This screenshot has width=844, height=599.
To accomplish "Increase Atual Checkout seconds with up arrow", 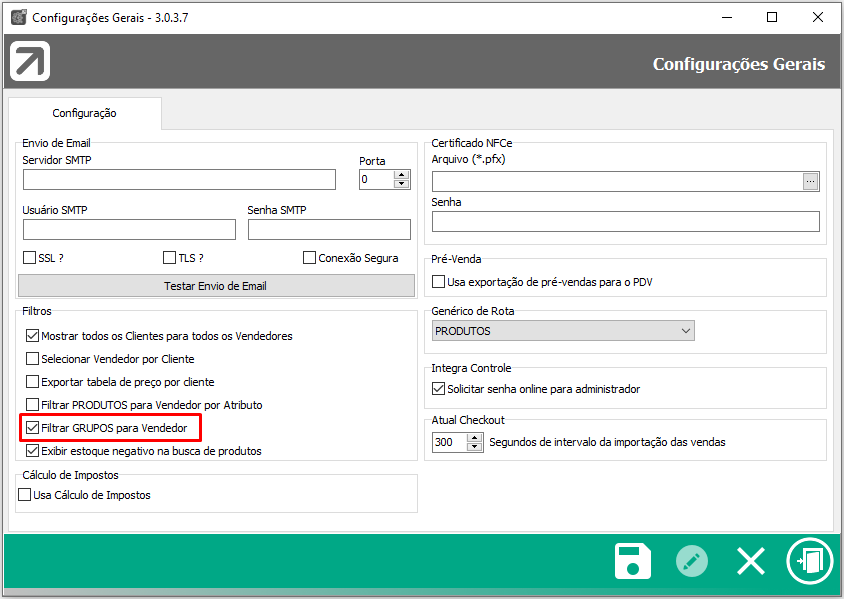I will [x=474, y=438].
